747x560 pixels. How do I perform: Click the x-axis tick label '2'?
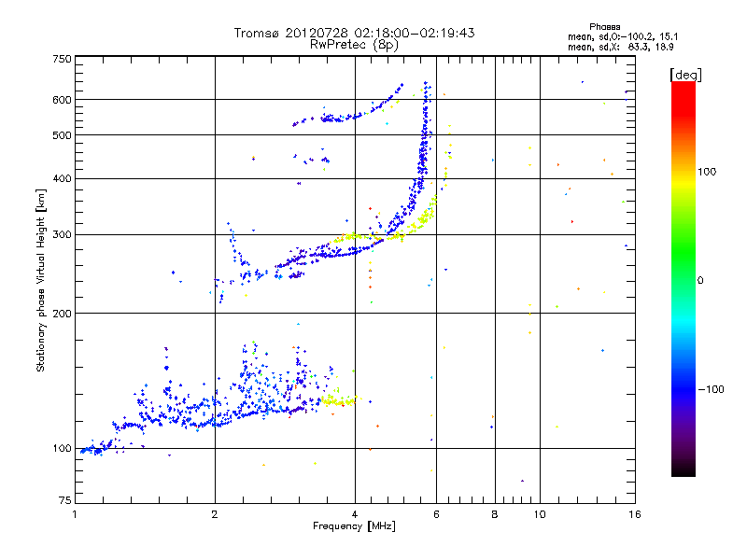215,514
